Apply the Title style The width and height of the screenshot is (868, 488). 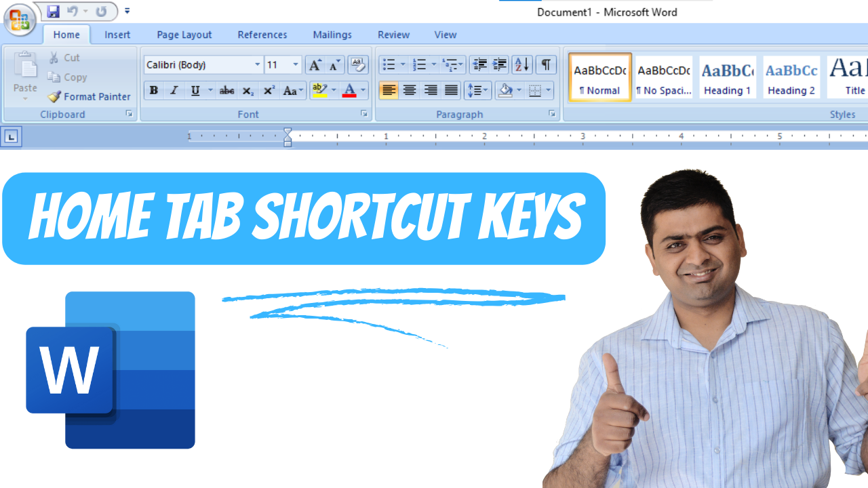pos(848,78)
